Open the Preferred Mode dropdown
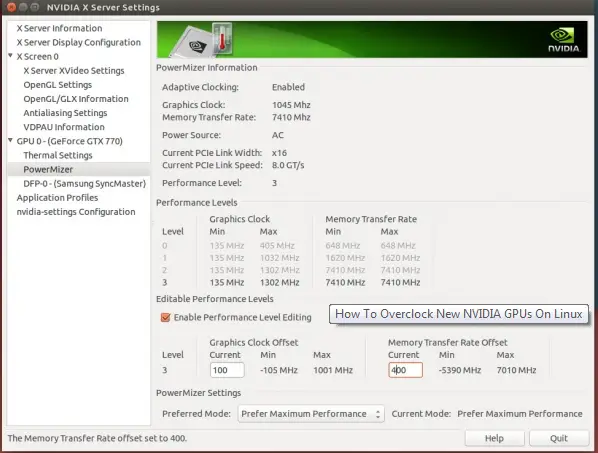 coord(311,414)
